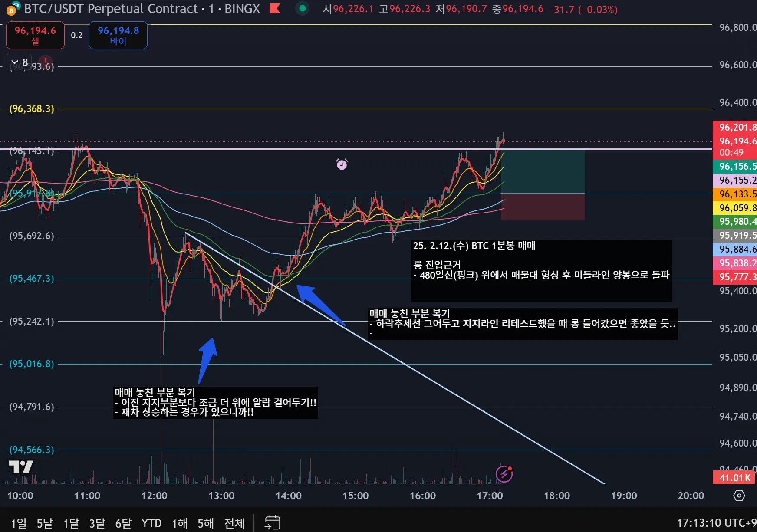Click the note about 알람 걸어두기
Image resolution: width=757 pixels, height=532 pixels.
[215, 403]
